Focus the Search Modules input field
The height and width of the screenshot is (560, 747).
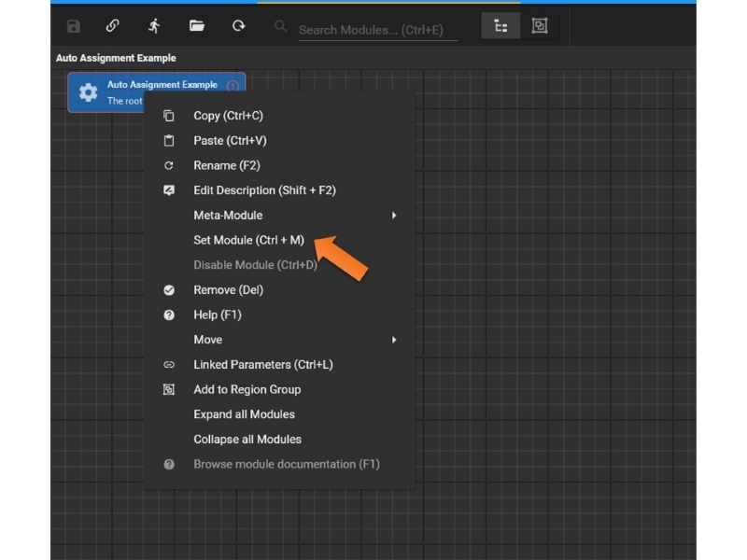[378, 30]
